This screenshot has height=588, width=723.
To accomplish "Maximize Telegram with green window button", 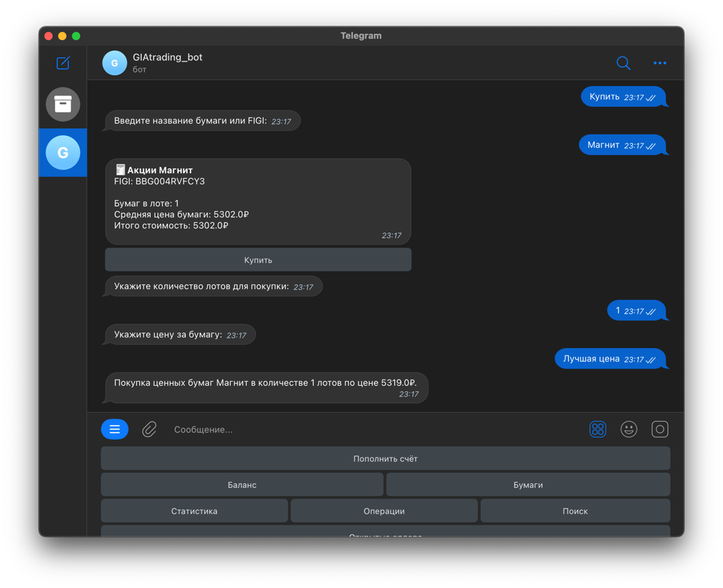I will click(76, 36).
